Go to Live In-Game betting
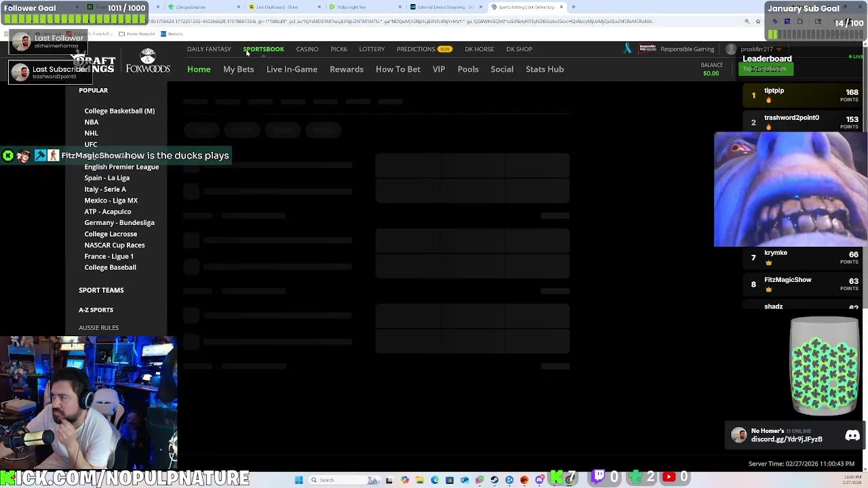 [292, 69]
